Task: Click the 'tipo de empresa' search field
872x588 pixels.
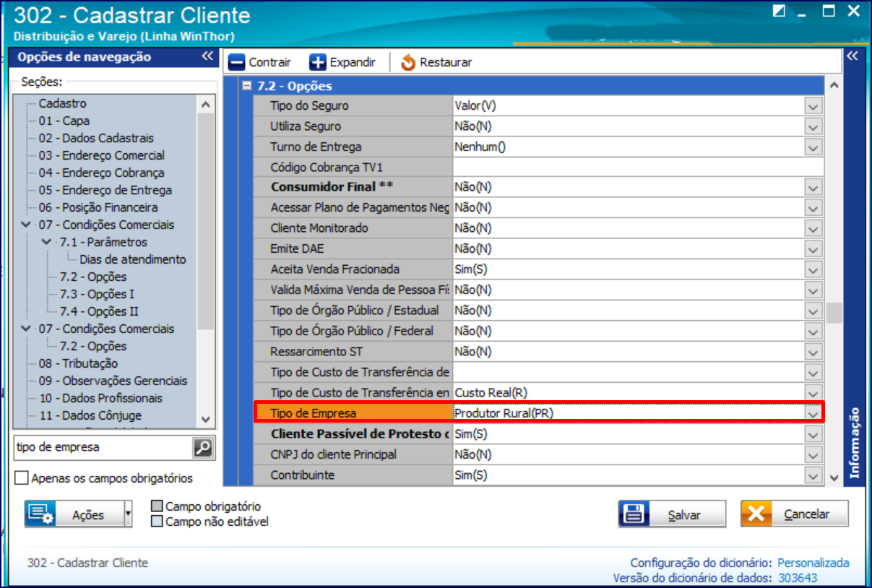Action: [x=103, y=448]
